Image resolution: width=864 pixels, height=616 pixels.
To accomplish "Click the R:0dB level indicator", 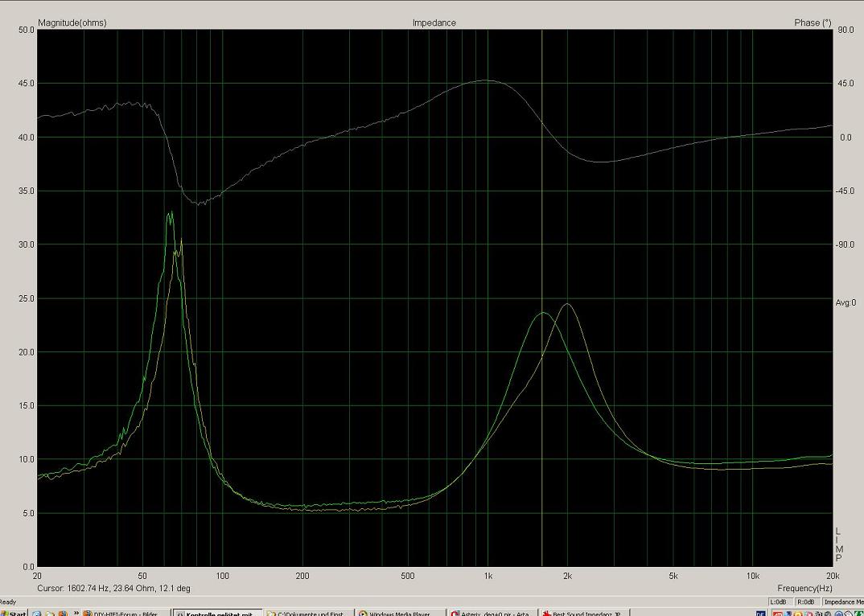I will point(806,602).
